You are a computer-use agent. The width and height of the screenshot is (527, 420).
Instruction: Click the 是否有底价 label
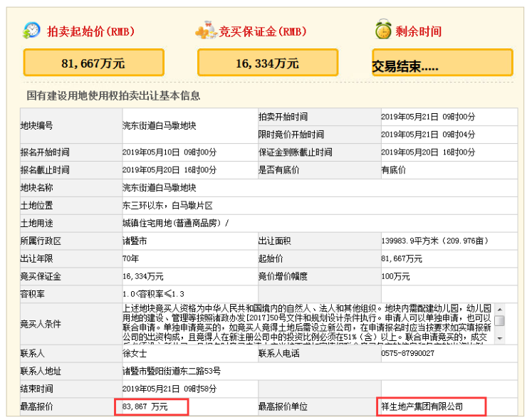(x=278, y=170)
